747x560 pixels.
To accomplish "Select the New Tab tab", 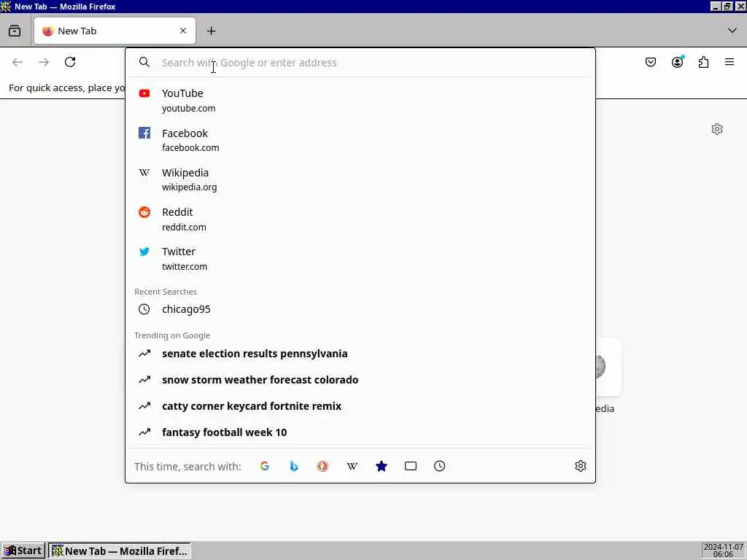I will [115, 31].
